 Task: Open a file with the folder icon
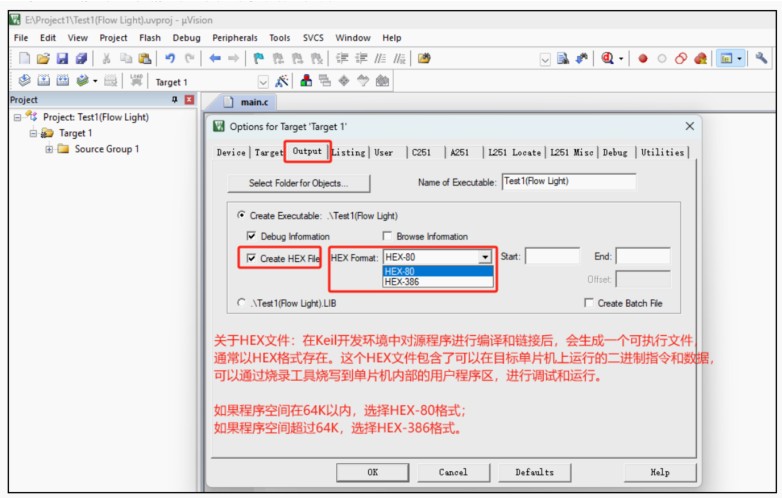[43, 58]
